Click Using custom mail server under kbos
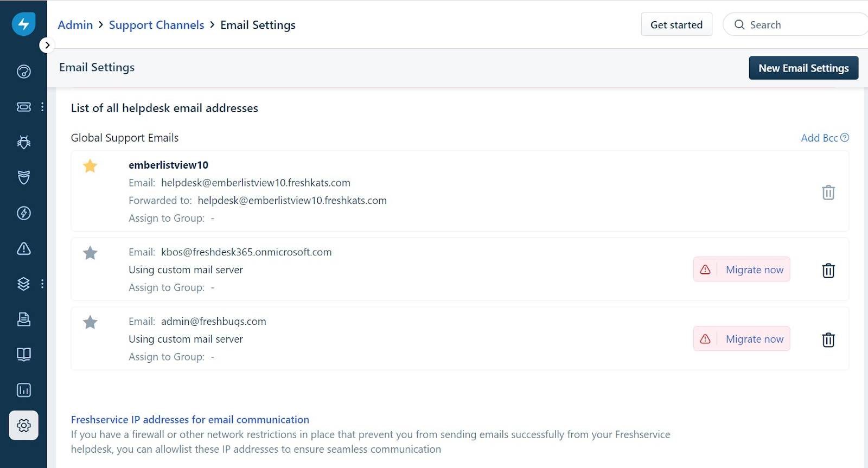This screenshot has width=868, height=468. point(186,270)
